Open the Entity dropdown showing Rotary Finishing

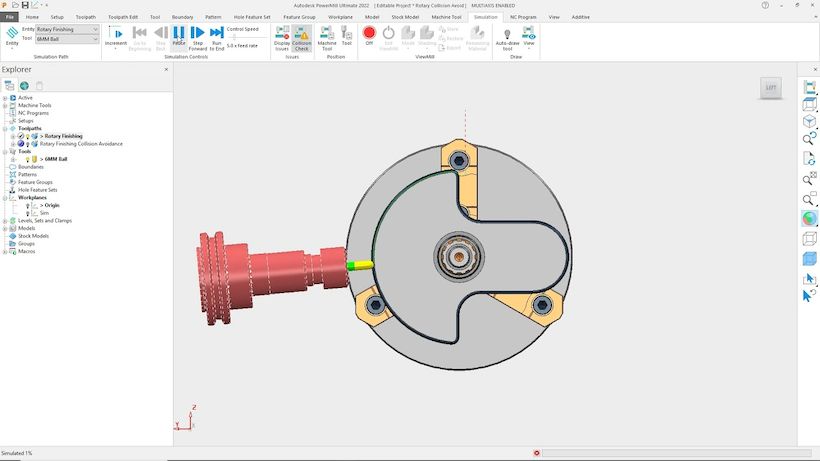(x=67, y=29)
